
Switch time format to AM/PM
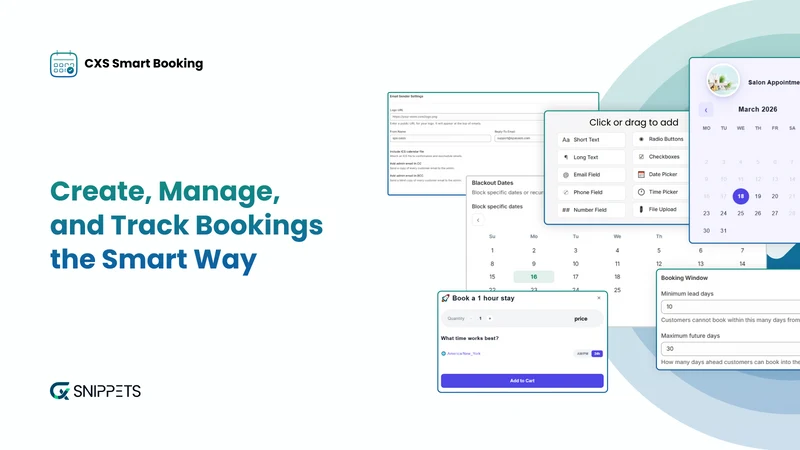(582, 354)
